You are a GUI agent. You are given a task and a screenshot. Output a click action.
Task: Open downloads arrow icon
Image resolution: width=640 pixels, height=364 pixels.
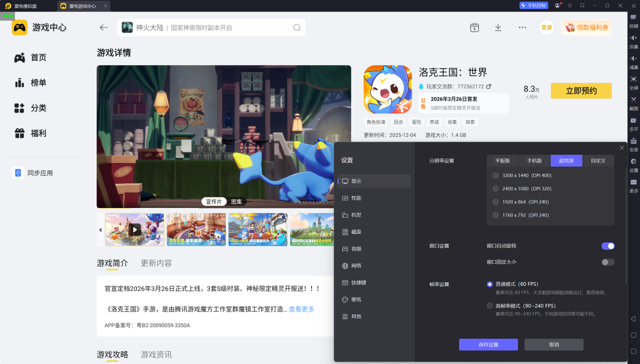(x=498, y=27)
